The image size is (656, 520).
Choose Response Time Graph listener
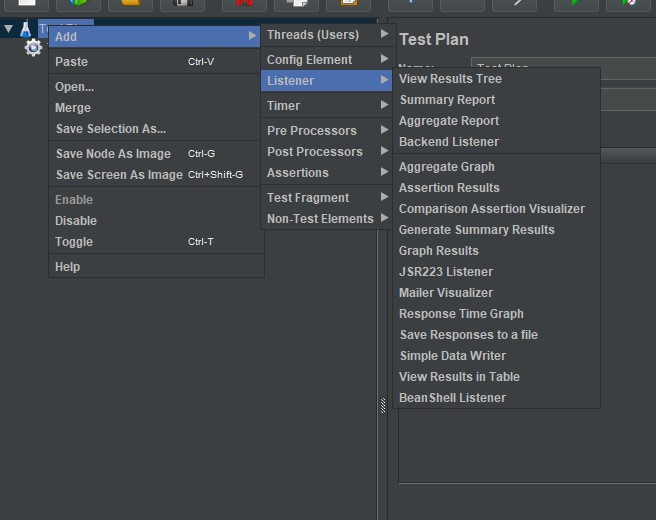(461, 314)
